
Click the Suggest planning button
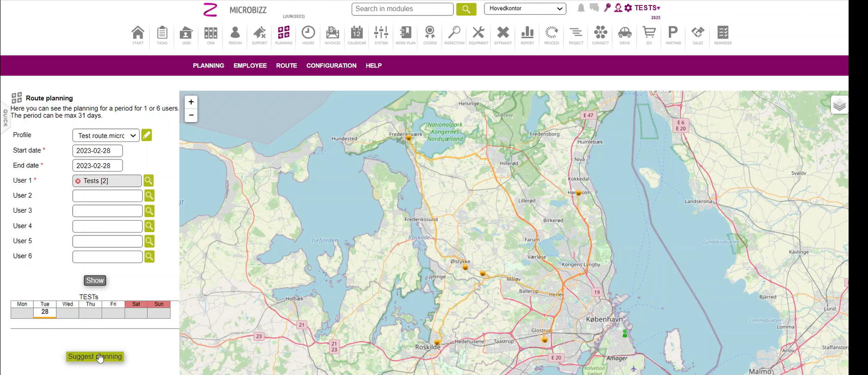pyautogui.click(x=95, y=357)
